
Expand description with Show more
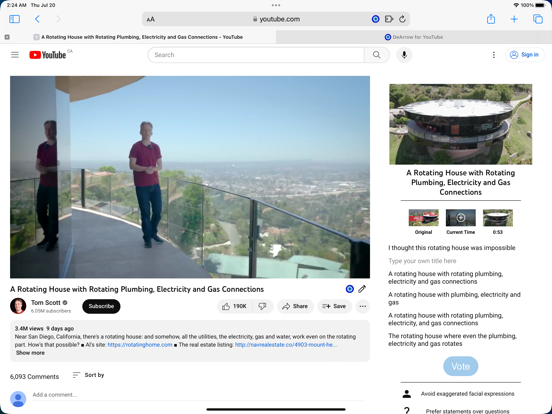click(30, 353)
